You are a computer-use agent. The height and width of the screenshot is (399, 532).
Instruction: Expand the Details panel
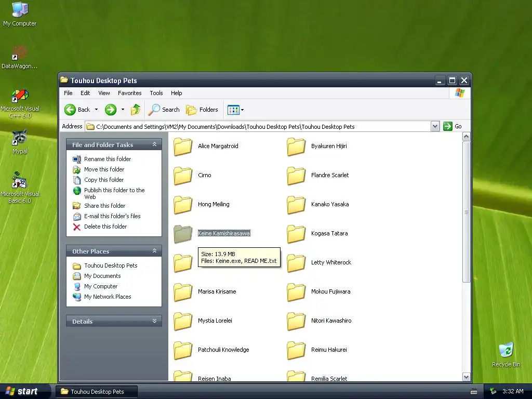click(x=154, y=321)
